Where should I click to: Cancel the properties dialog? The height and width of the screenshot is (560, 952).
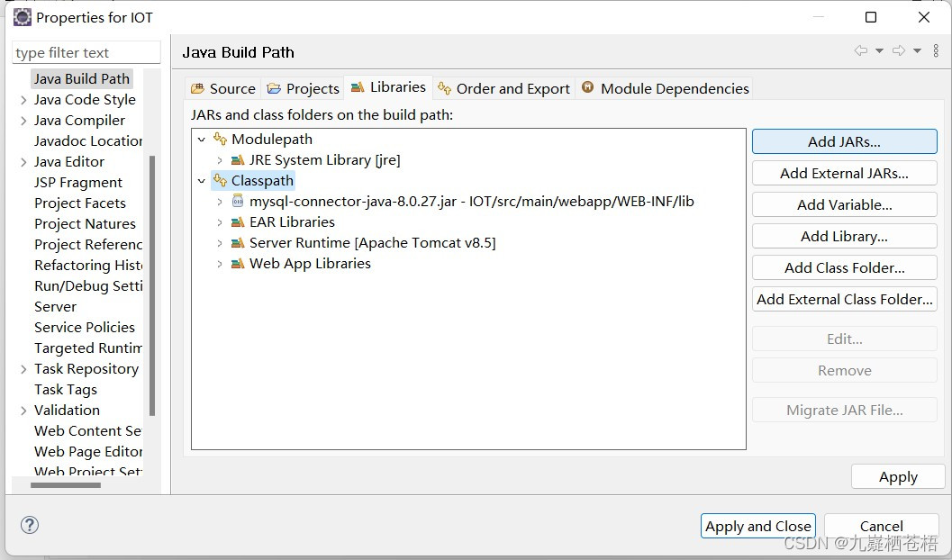click(x=882, y=526)
